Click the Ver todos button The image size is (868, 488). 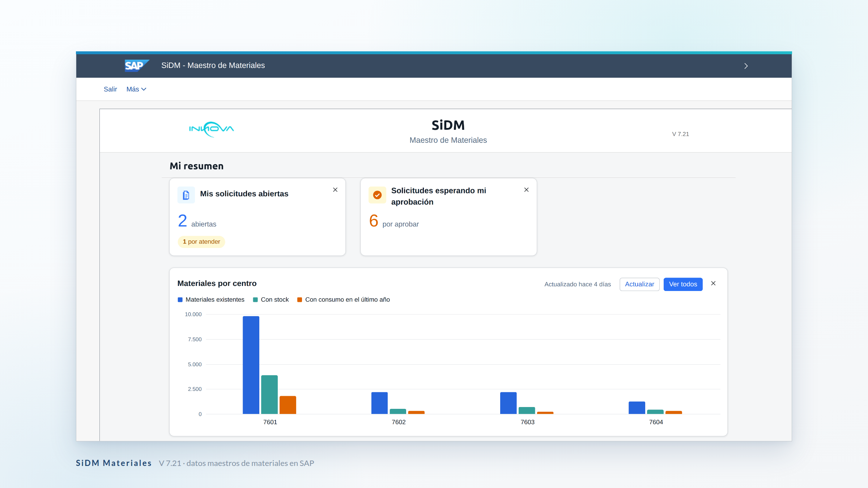(x=683, y=284)
